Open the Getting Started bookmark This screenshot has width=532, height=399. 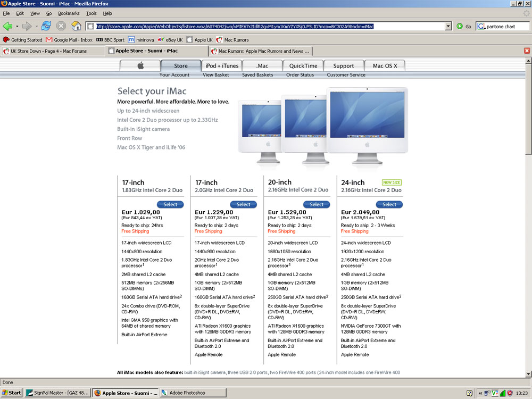[x=22, y=40]
